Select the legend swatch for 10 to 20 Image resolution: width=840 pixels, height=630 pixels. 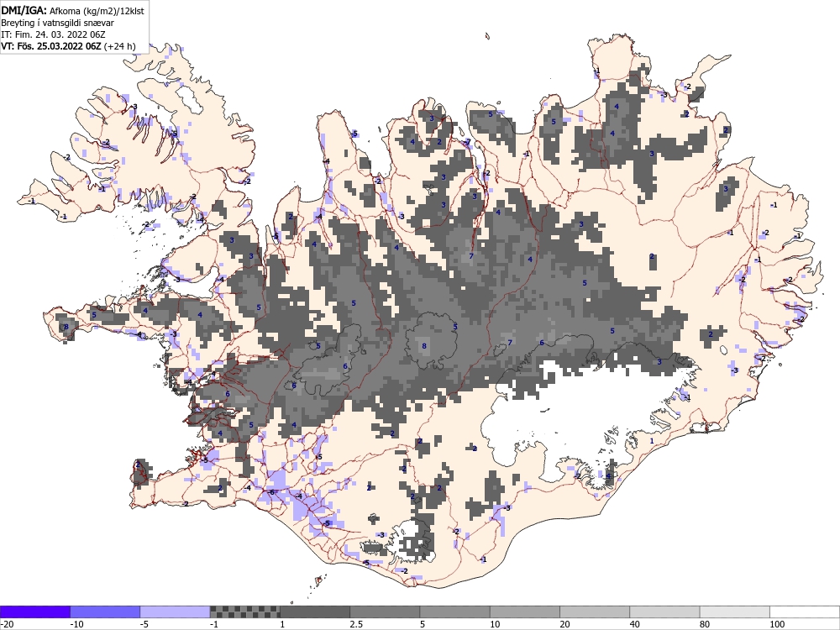click(525, 612)
